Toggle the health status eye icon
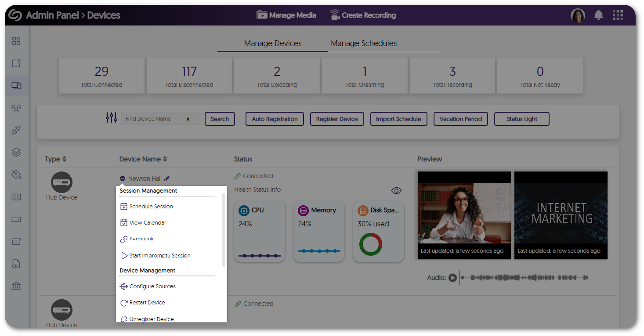 click(396, 190)
